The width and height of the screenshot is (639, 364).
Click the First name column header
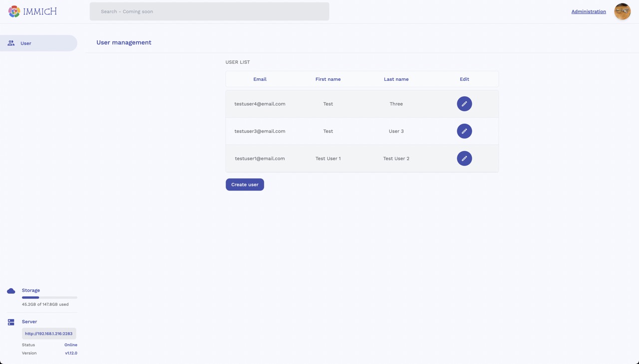pyautogui.click(x=328, y=79)
